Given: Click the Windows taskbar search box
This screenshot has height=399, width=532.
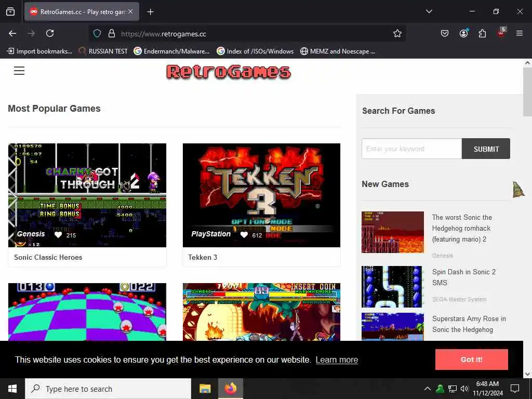Looking at the screenshot, I should click(108, 389).
